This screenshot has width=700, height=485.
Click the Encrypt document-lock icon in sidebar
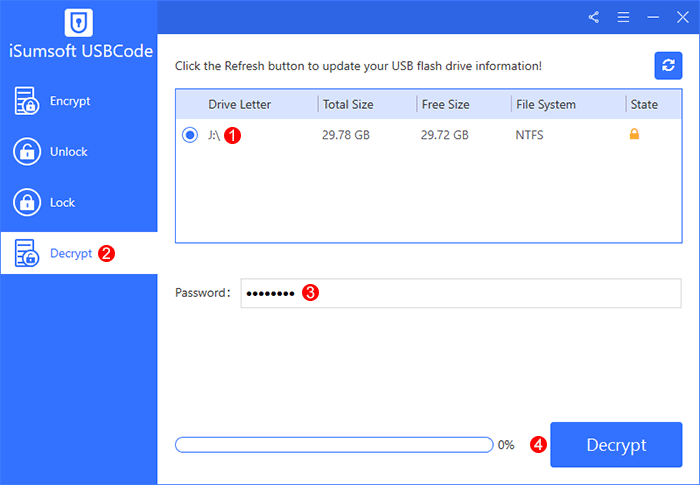pos(26,100)
